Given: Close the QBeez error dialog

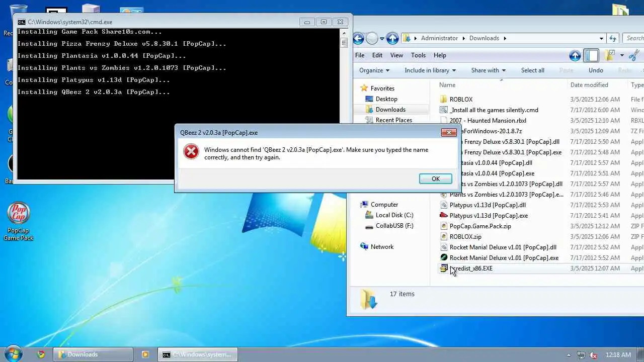Looking at the screenshot, I should (x=448, y=133).
